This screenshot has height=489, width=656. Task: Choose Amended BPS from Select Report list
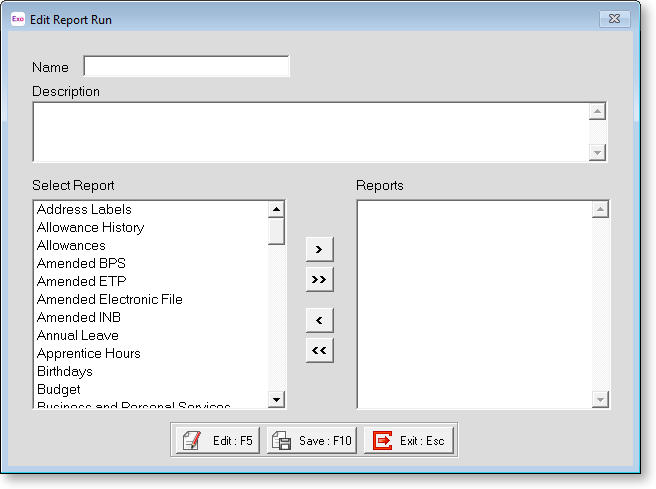[81, 264]
